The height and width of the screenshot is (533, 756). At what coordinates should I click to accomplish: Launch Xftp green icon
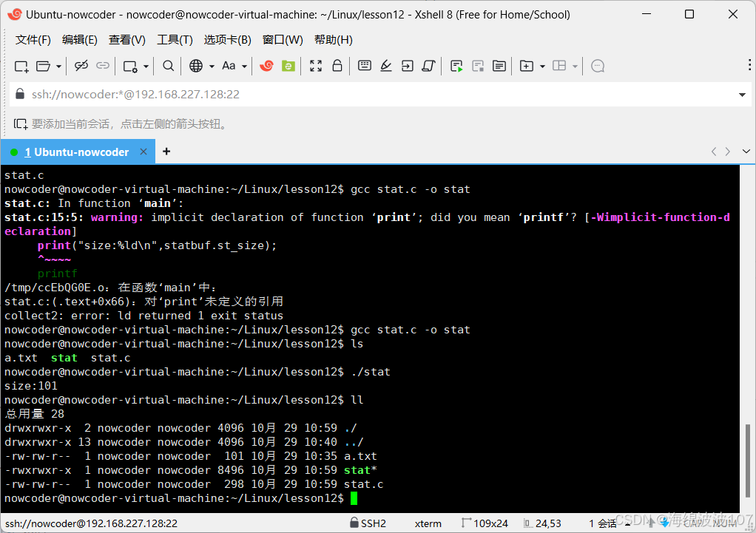point(288,66)
